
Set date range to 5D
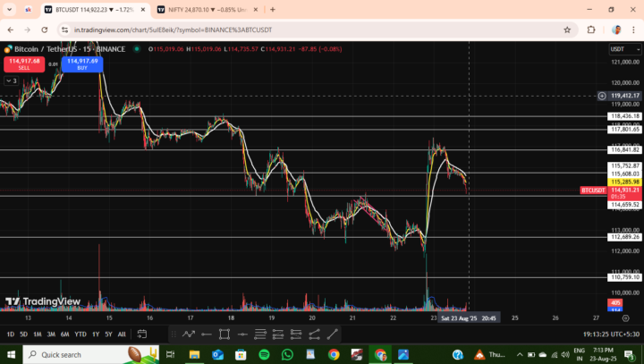pos(23,334)
